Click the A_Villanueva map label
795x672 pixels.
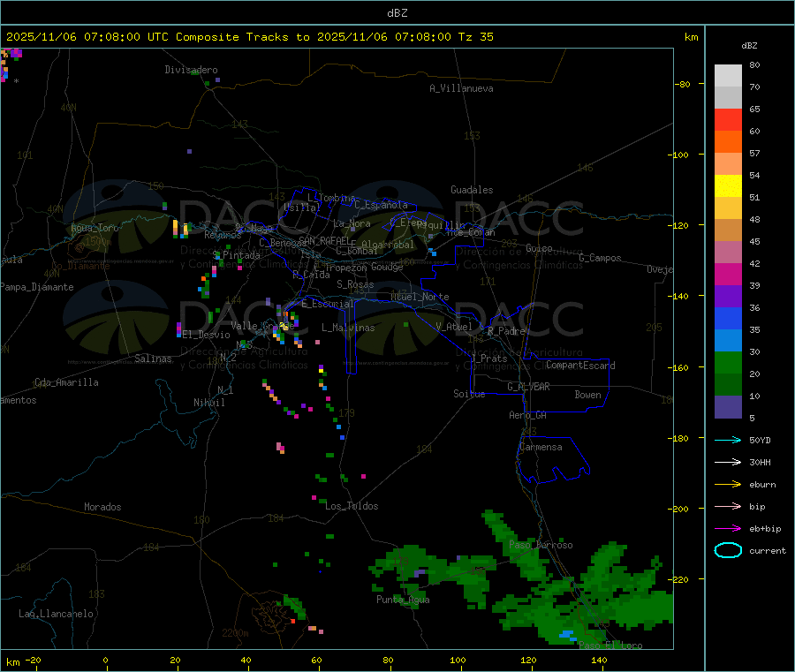coord(461,88)
